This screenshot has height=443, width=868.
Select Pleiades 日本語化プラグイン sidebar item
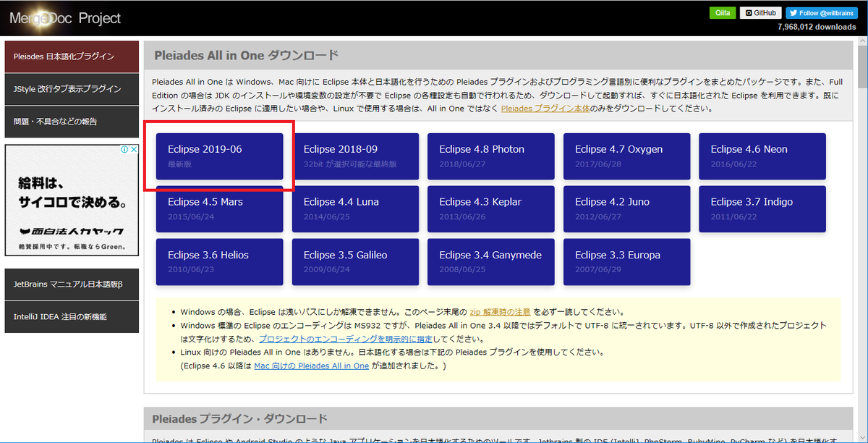point(72,56)
